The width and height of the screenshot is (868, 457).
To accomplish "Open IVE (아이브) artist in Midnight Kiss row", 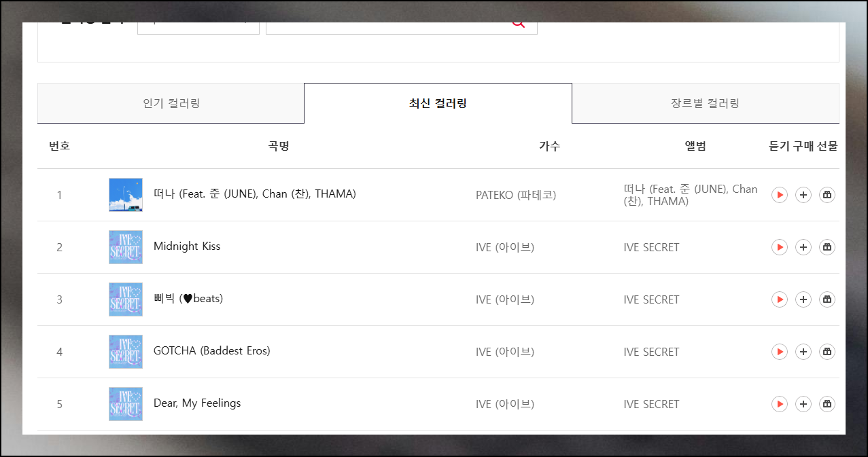I will 505,247.
